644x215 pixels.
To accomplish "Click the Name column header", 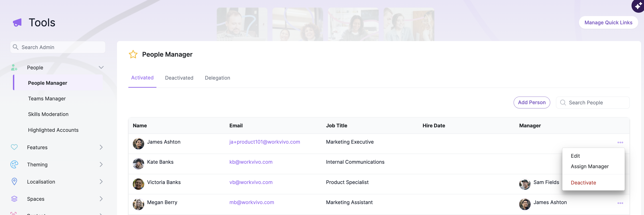I will pyautogui.click(x=140, y=125).
